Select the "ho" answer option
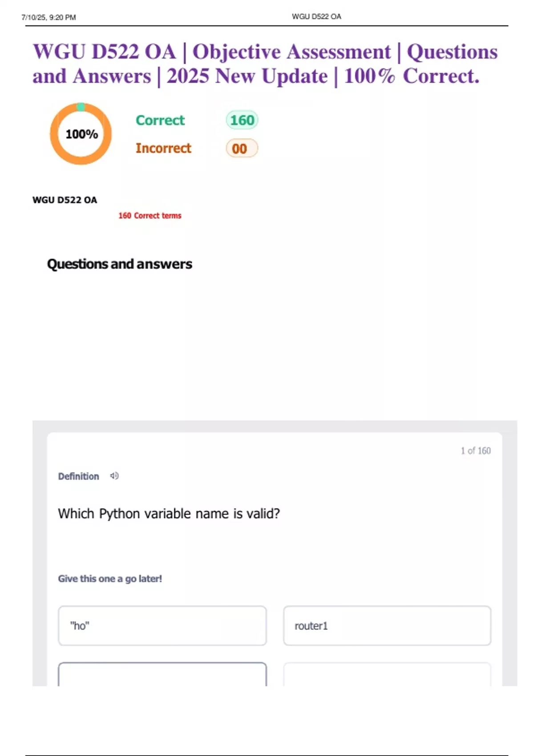This screenshot has height=756, width=534. point(162,626)
